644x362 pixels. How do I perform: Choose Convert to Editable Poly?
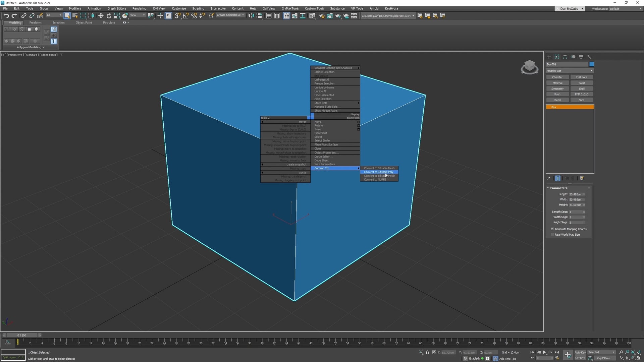pyautogui.click(x=378, y=172)
